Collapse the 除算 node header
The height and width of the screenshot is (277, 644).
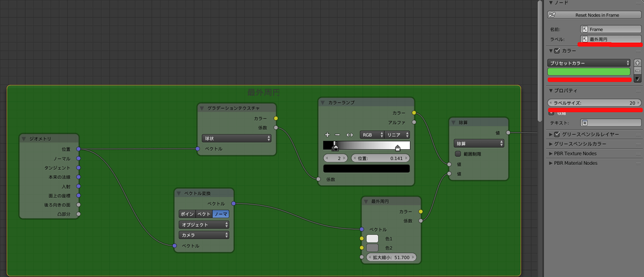(454, 123)
